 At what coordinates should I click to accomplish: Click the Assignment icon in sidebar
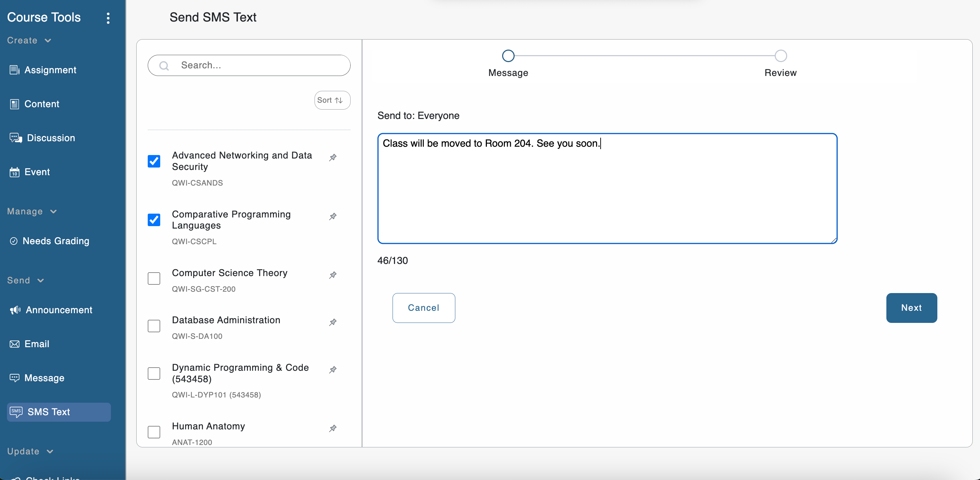(15, 70)
